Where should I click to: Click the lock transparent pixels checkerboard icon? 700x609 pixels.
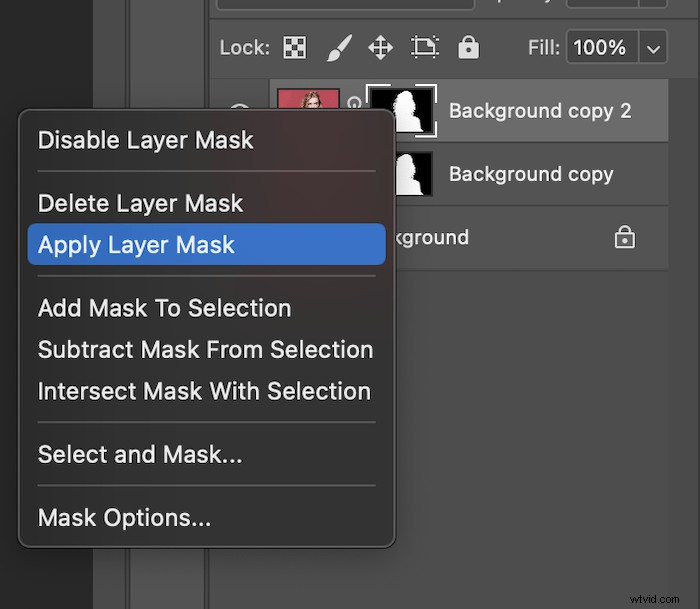294,47
